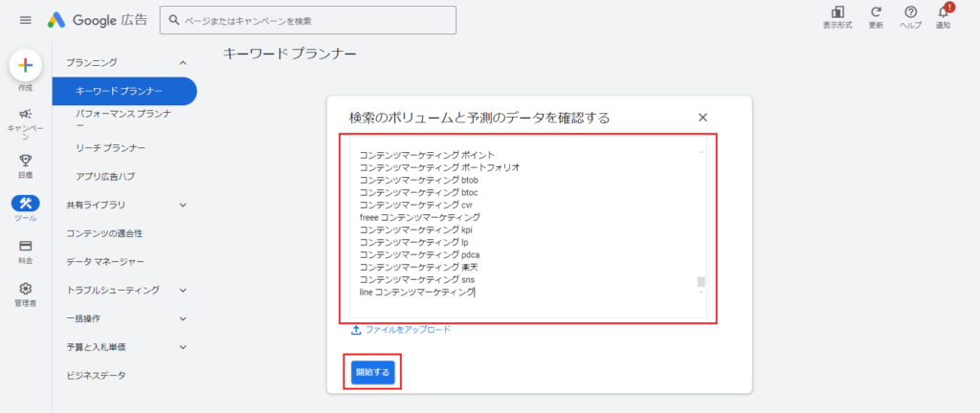Viewport: 980px width, 413px height.
Task: Expand 一括操作 section
Action: 183,318
